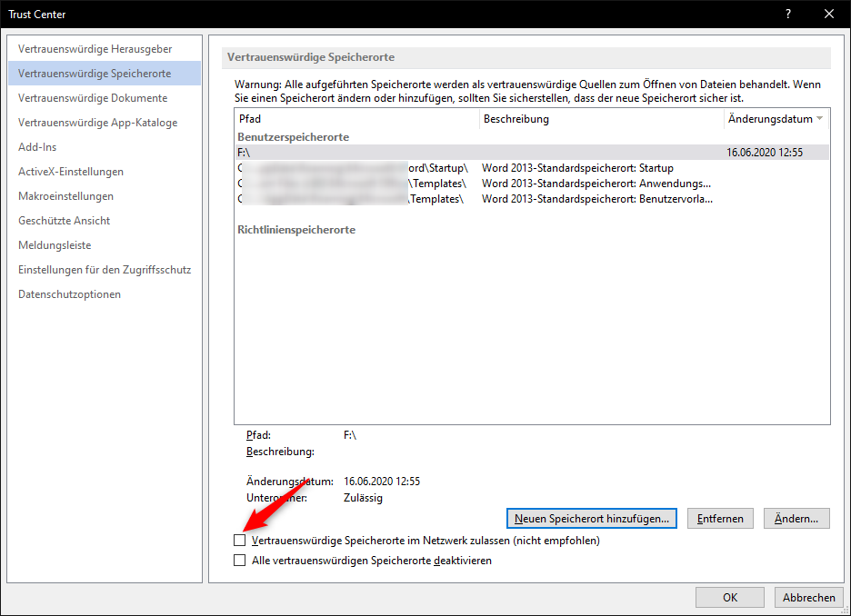This screenshot has width=851, height=616.
Task: Open Vertrauenswürdige Herausgeber section
Action: (95, 49)
